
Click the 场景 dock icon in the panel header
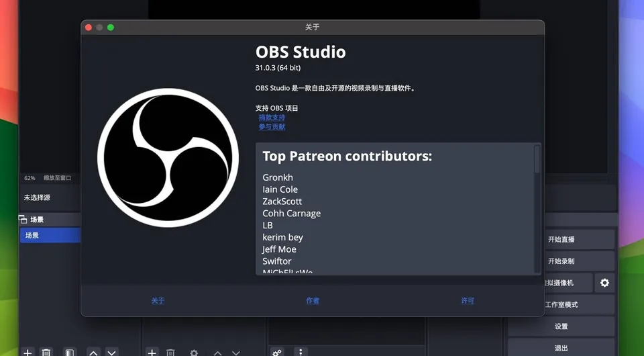(x=23, y=220)
